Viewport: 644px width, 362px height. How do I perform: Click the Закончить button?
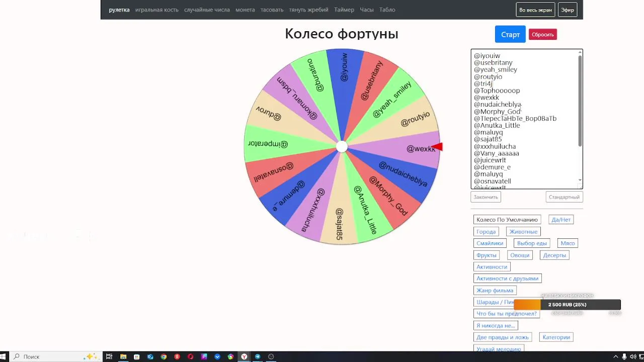[x=486, y=197]
